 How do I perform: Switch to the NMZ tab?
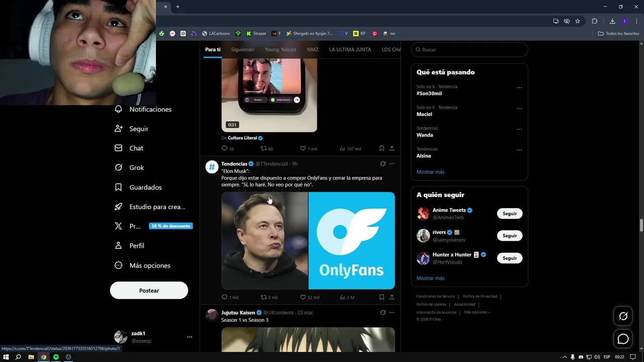click(x=312, y=49)
